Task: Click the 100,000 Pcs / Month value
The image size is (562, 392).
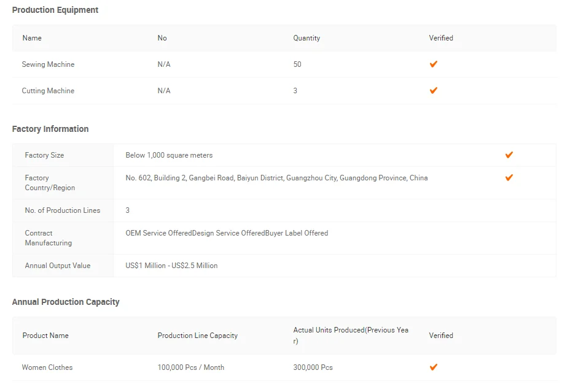Action: (190, 367)
